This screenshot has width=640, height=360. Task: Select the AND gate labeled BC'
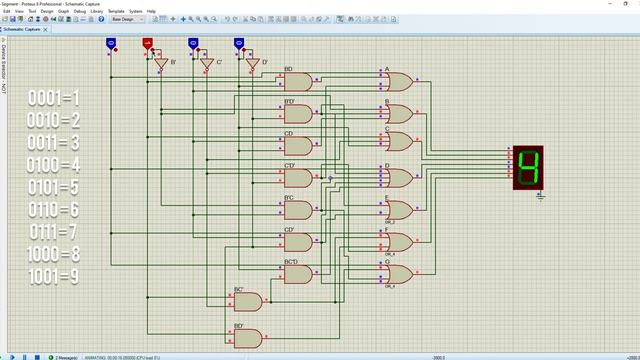(x=248, y=302)
